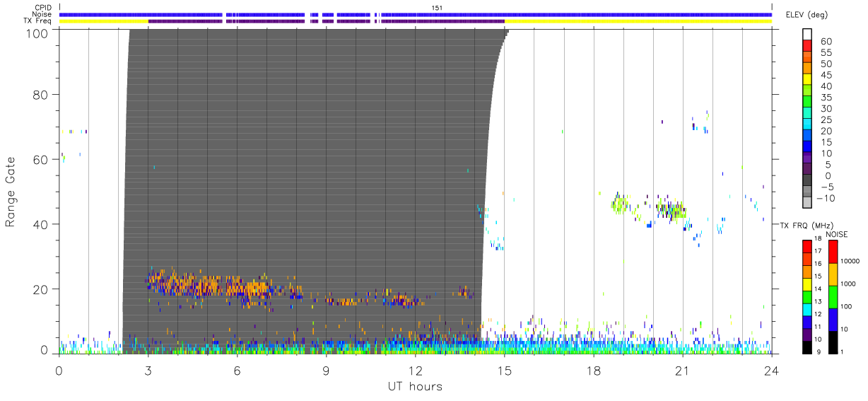Image resolution: width=868 pixels, height=401 pixels.
Task: Click the '25' label on ELEV colorbar
Action: (x=826, y=120)
